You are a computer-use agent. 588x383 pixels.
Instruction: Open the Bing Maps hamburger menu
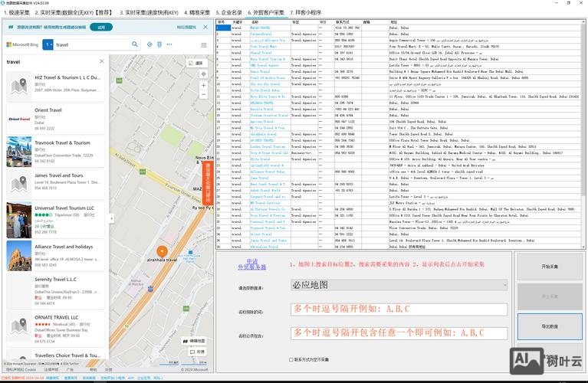(x=204, y=45)
